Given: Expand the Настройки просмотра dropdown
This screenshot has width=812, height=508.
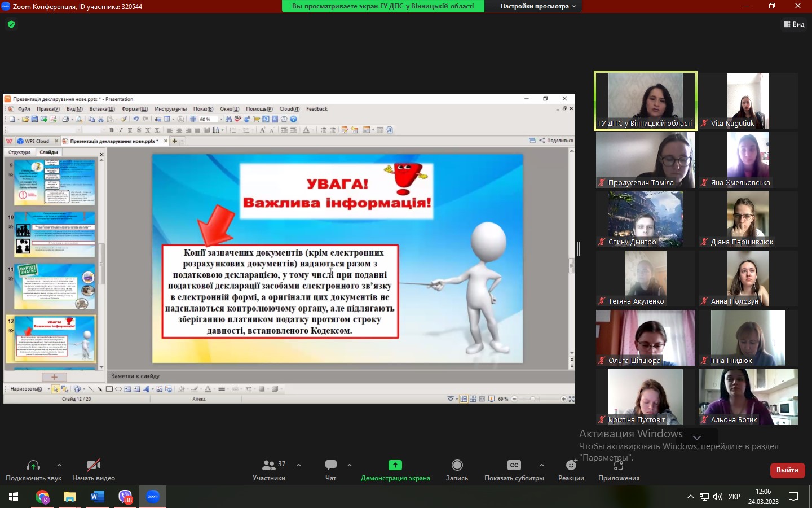Looking at the screenshot, I should 538,6.
